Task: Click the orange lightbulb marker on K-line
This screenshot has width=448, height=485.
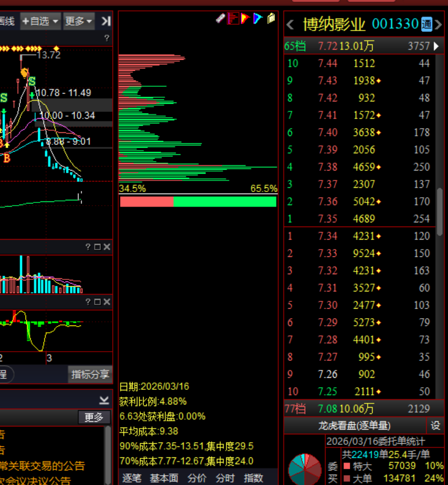Action: coord(25,73)
